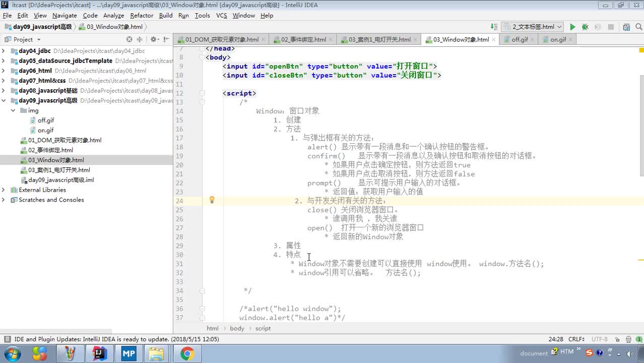Expand Scratches and Consoles node
644x363 pixels.
pyautogui.click(x=4, y=200)
